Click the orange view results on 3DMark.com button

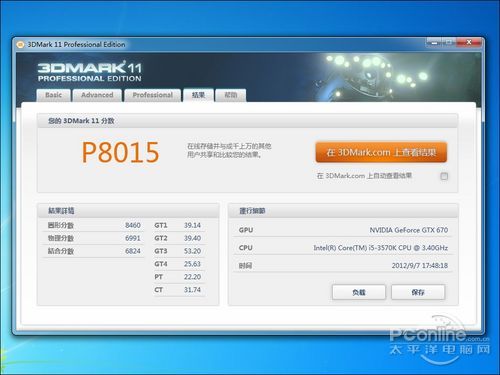pos(381,152)
